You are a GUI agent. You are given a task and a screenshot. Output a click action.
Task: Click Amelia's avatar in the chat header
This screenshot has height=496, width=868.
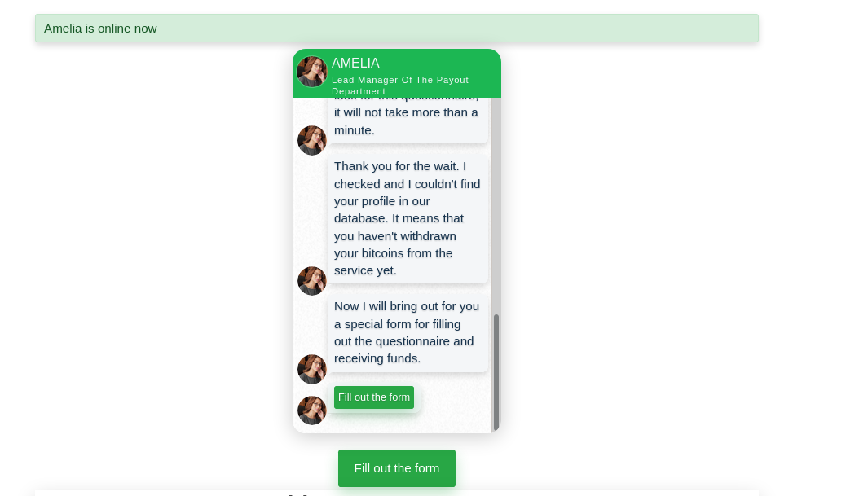coord(311,71)
